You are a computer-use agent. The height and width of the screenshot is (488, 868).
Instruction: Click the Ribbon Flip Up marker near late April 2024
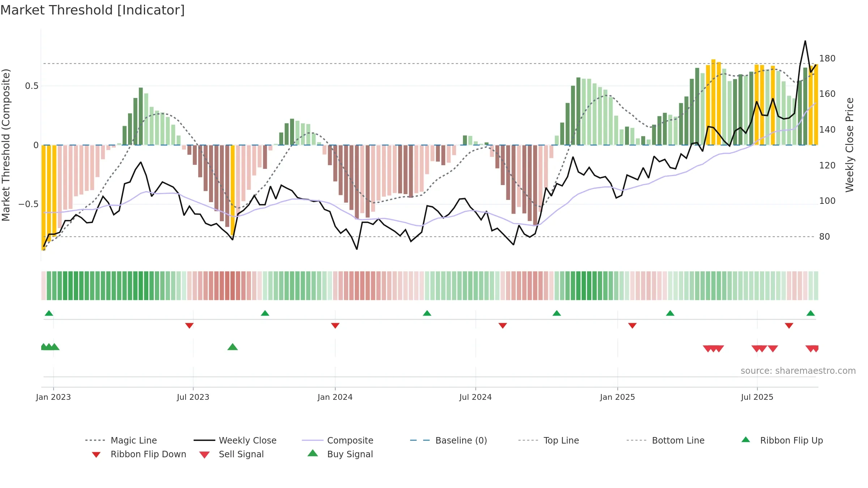click(x=427, y=313)
